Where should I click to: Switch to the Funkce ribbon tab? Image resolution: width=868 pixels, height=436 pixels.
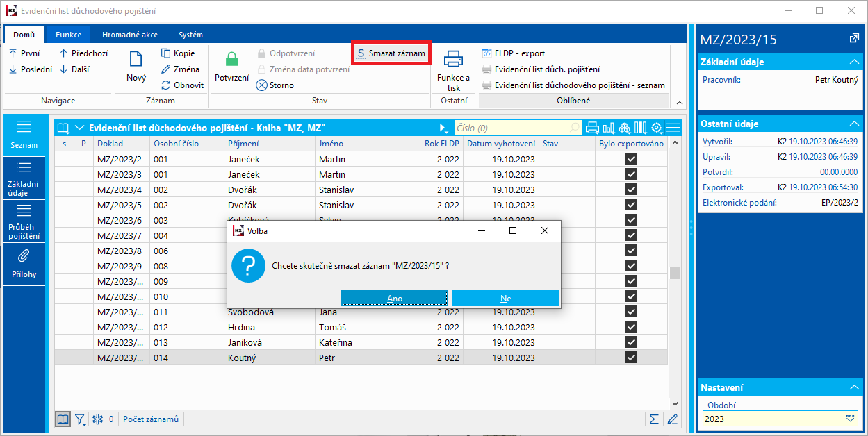pyautogui.click(x=68, y=35)
